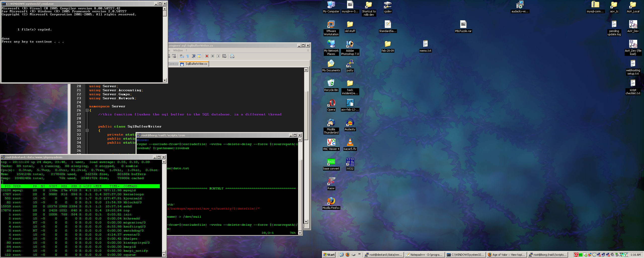Click the VNC tray icon near clock
This screenshot has height=258, width=644.
pyautogui.click(x=626, y=255)
